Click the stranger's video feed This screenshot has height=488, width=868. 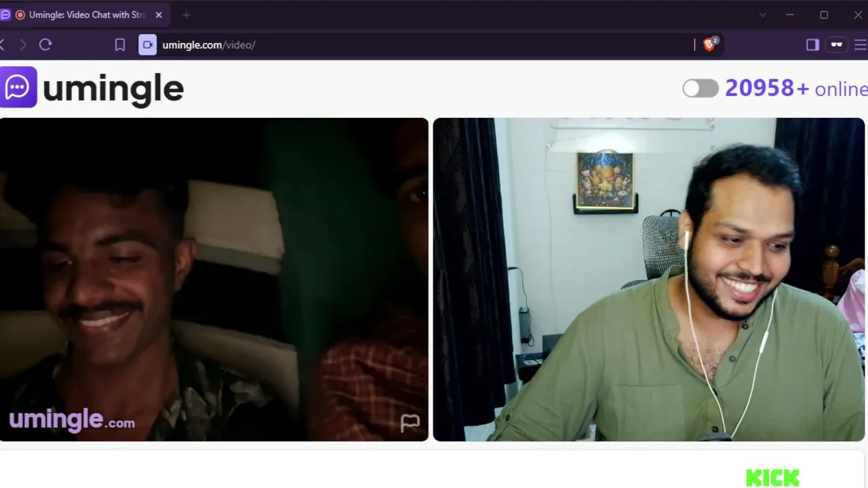[214, 279]
